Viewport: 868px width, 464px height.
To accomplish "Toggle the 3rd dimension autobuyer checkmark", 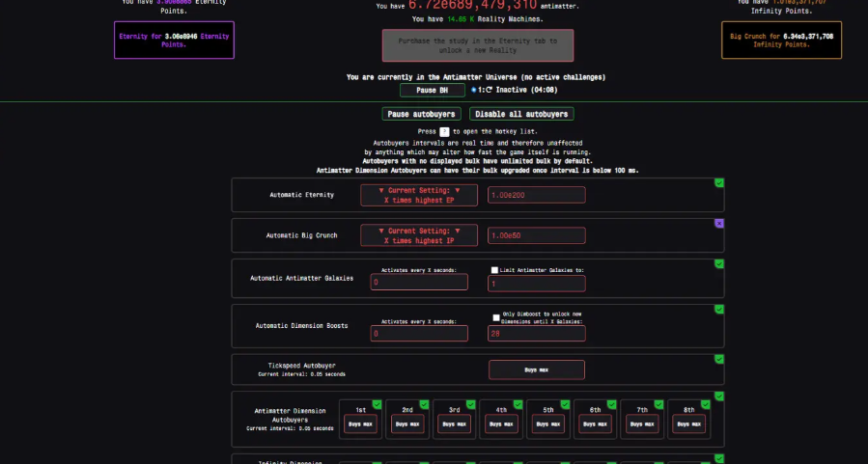I will coord(470,404).
